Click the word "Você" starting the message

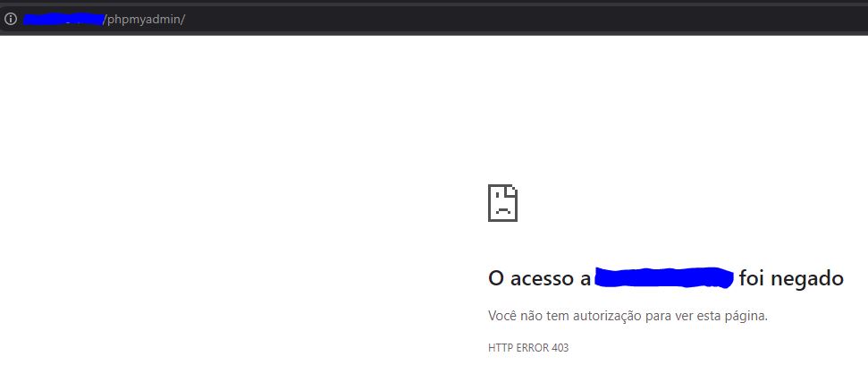[x=501, y=317]
